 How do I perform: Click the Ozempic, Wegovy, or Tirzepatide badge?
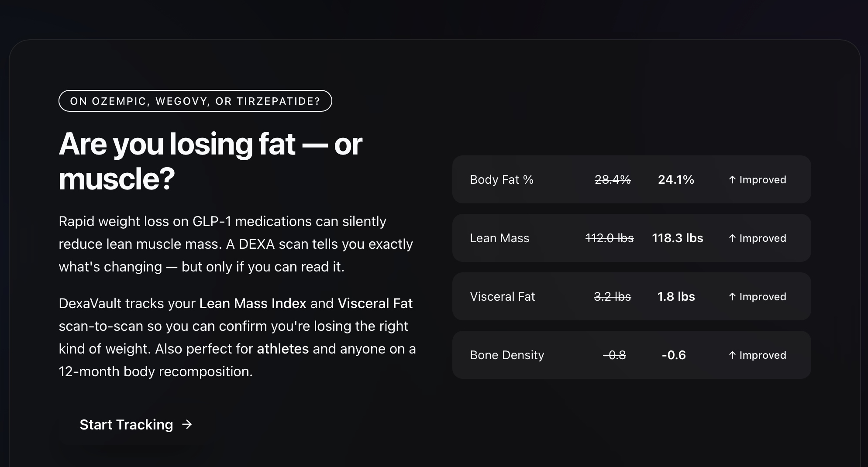(195, 101)
